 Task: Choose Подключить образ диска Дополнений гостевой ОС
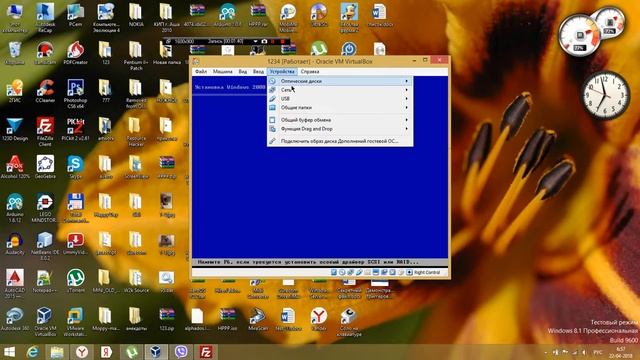[340, 141]
